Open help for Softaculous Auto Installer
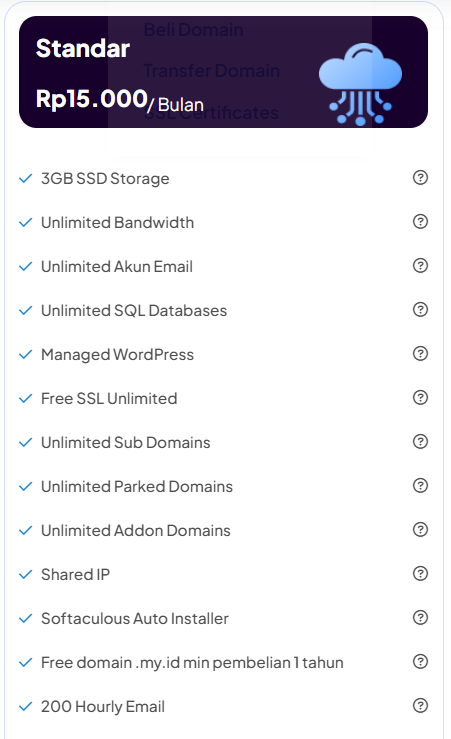 point(420,617)
